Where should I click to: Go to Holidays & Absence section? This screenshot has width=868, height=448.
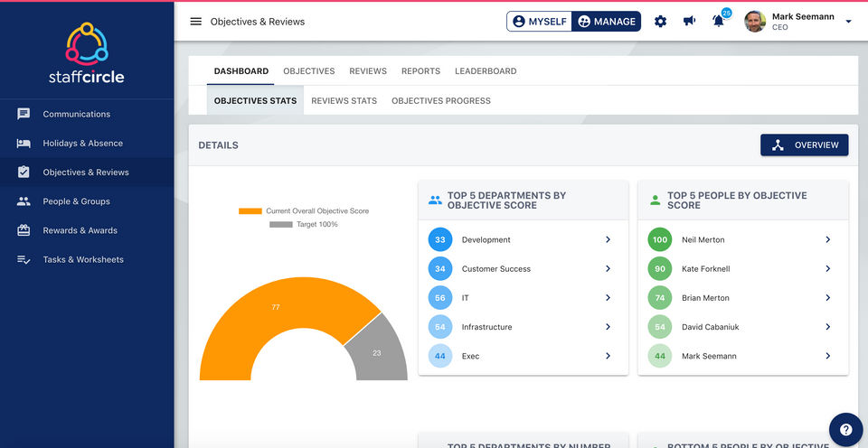click(x=82, y=144)
